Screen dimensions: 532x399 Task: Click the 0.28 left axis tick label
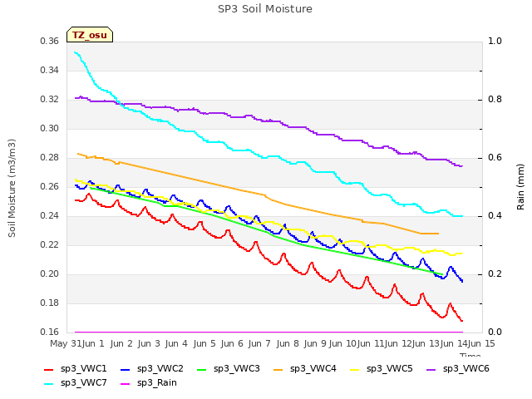(50, 157)
